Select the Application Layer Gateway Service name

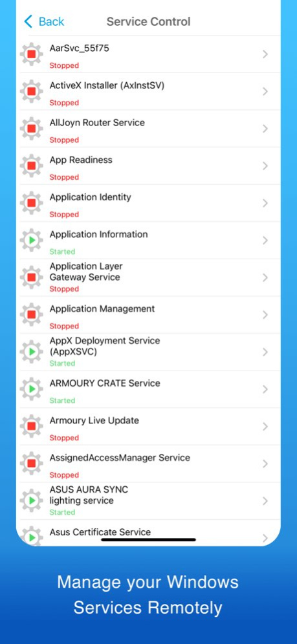(x=86, y=272)
